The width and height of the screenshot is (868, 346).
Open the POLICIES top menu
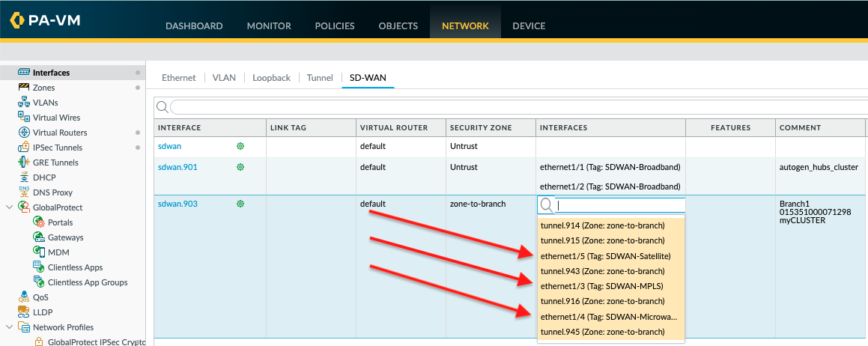click(335, 25)
